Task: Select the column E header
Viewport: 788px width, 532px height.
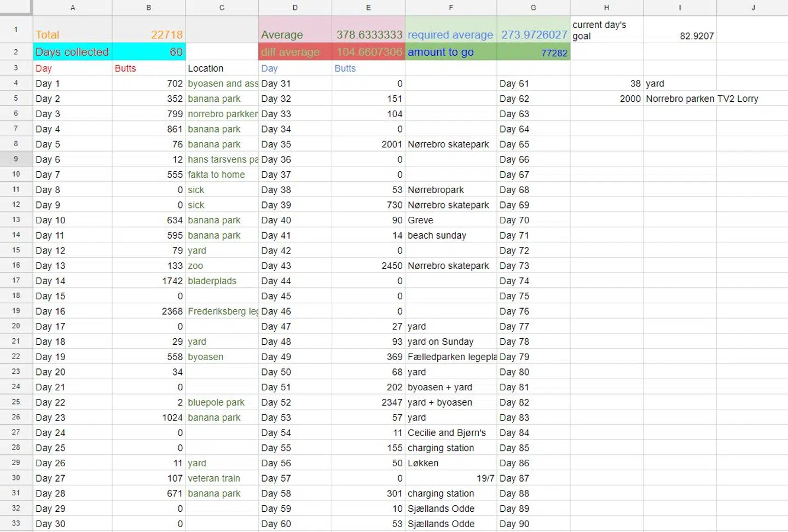Action: [x=368, y=8]
